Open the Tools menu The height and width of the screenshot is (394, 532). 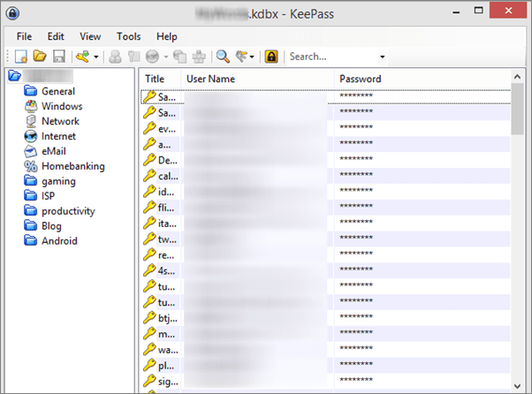tap(129, 36)
